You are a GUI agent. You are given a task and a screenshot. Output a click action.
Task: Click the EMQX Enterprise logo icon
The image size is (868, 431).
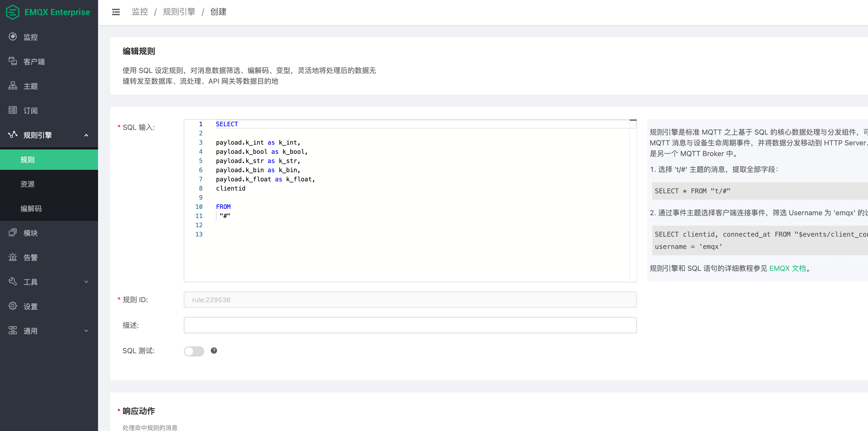[x=13, y=12]
